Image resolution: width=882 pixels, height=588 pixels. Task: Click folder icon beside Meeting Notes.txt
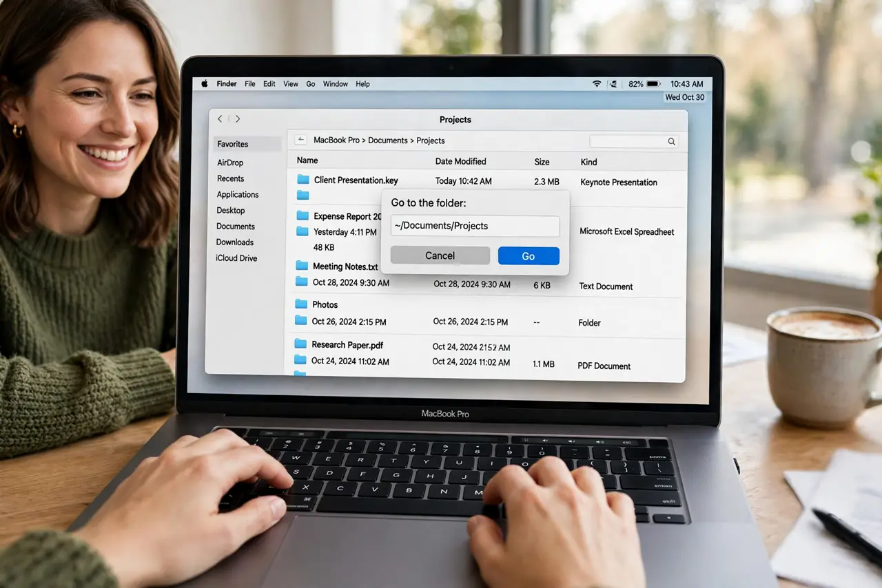[302, 266]
